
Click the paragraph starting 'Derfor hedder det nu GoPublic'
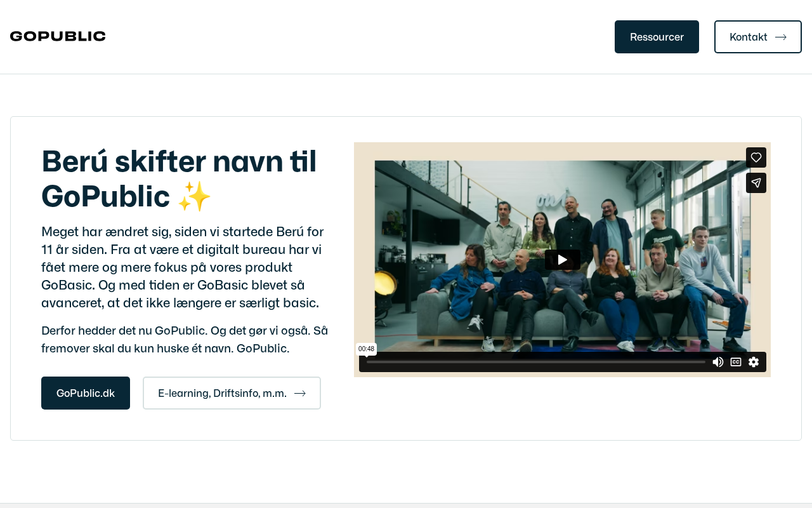pos(185,340)
